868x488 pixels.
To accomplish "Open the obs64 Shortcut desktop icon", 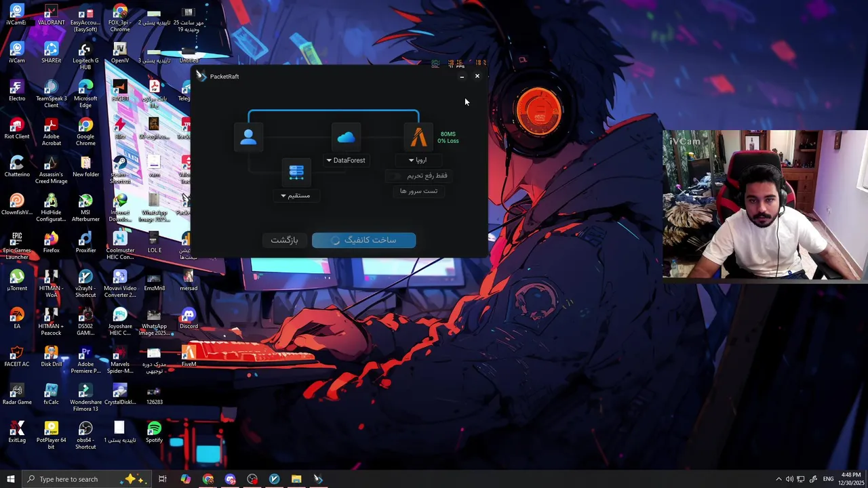I will click(x=85, y=436).
